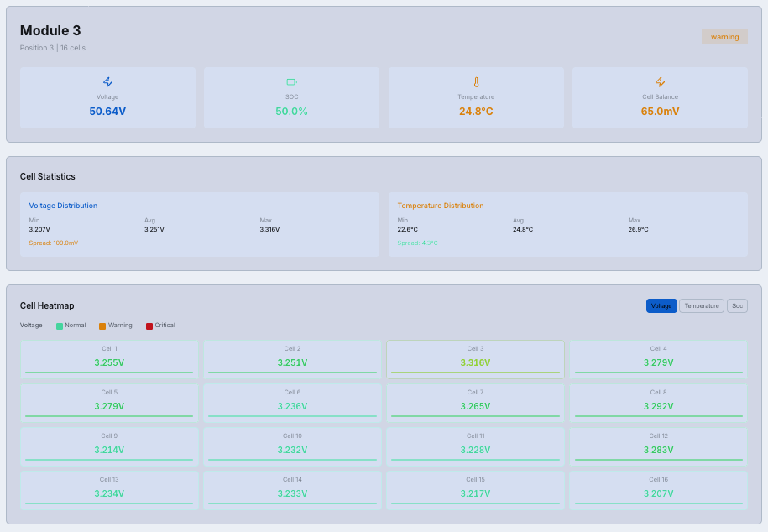Viewport: 768px width, 532px height.
Task: Open Cell 8 tile showing 3.292V
Action: [658, 403]
